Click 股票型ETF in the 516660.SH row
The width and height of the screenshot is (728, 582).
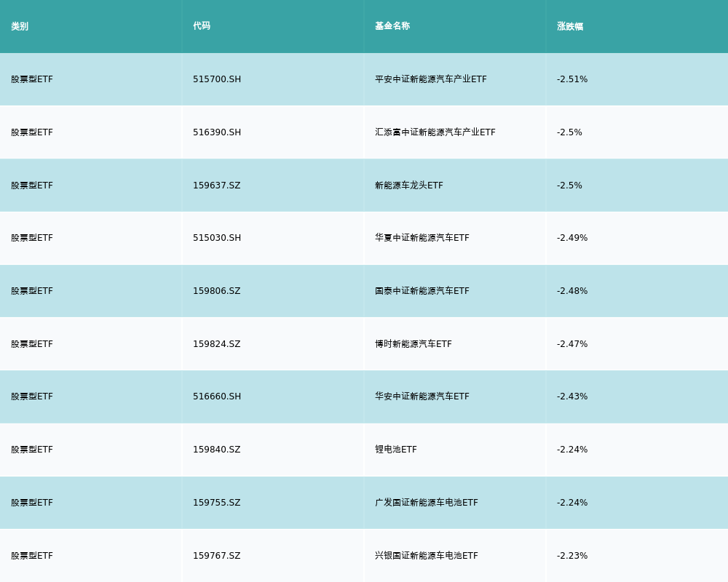pos(32,396)
